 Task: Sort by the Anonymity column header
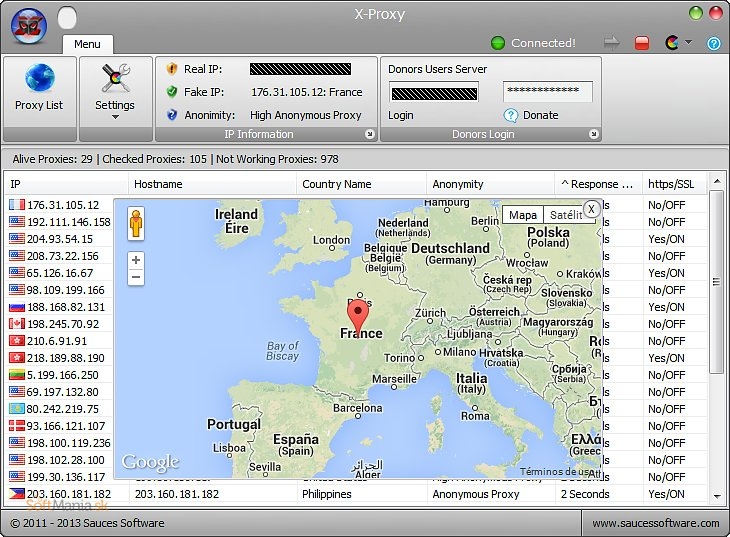click(x=490, y=184)
